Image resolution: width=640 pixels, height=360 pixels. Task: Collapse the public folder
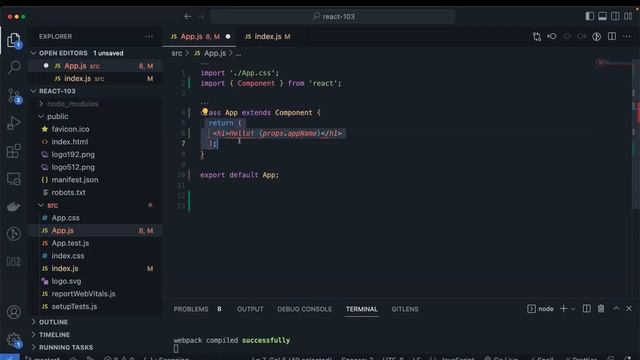(96, 116)
